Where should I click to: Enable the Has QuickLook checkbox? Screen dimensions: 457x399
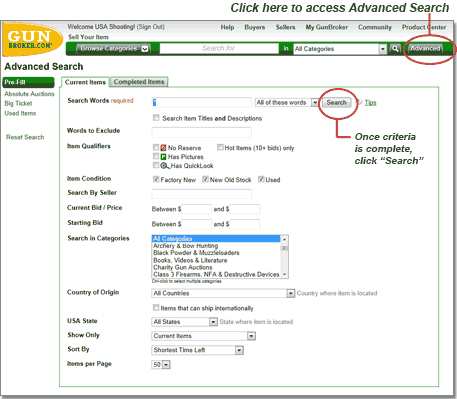[x=156, y=165]
